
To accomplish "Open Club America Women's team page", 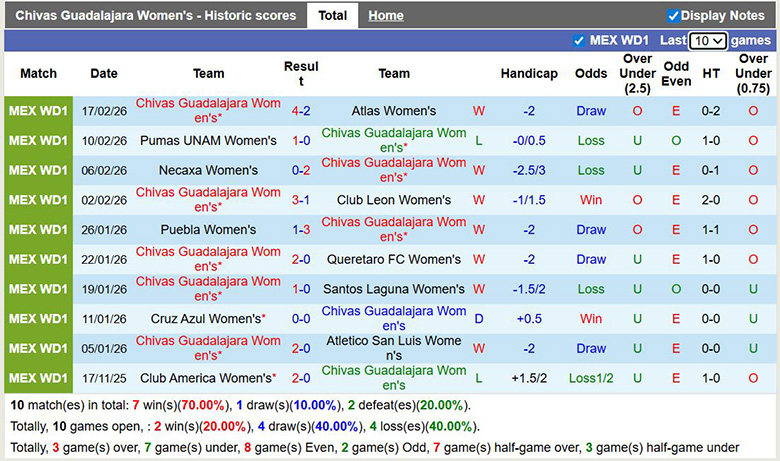I will point(206,379).
